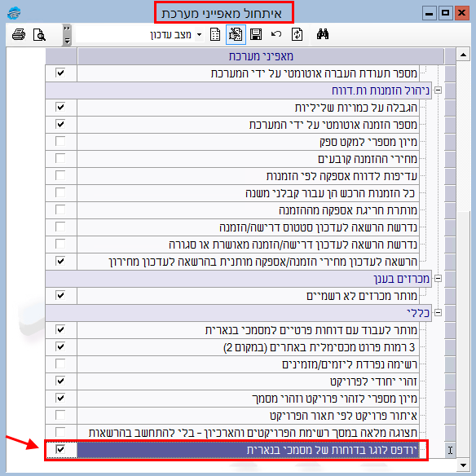This screenshot has height=476, width=476.
Task: Click the document list view icon
Action: (215, 34)
